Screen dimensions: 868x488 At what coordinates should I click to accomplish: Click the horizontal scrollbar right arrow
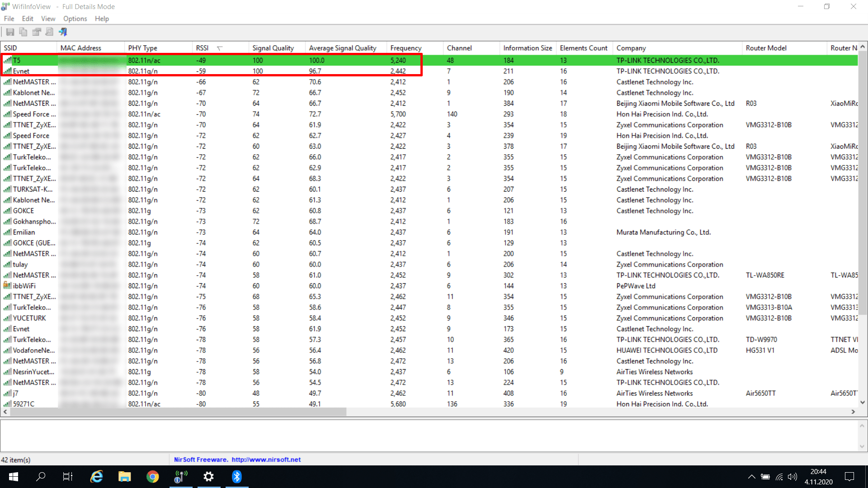coord(853,412)
